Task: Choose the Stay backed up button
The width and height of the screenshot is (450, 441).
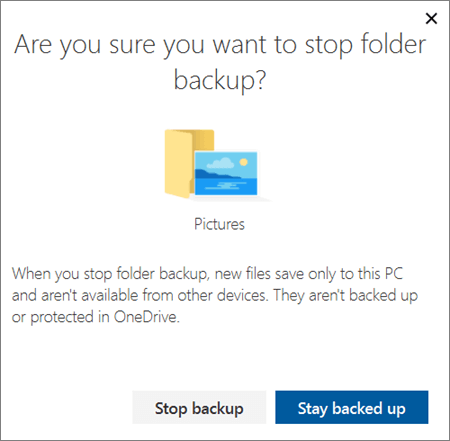Action: tap(352, 407)
